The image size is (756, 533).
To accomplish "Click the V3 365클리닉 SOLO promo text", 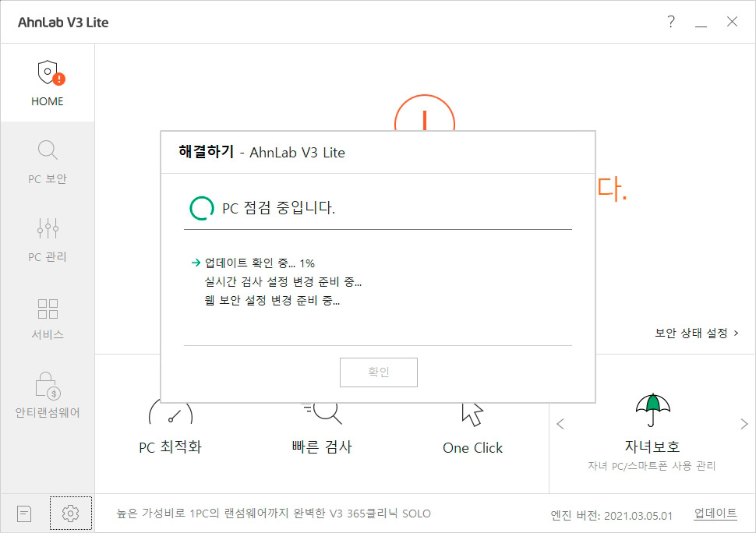I will [x=274, y=514].
